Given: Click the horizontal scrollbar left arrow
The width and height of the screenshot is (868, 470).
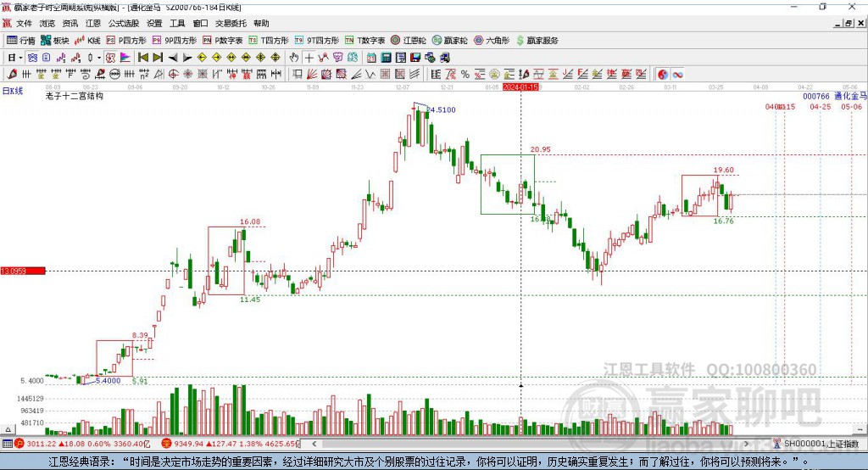Looking at the screenshot, I should coord(314,444).
